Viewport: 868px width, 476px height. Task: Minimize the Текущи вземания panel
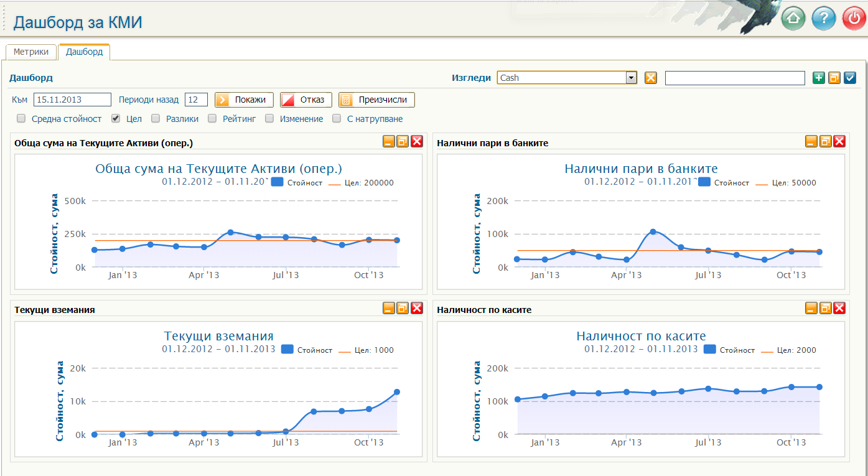(x=388, y=308)
